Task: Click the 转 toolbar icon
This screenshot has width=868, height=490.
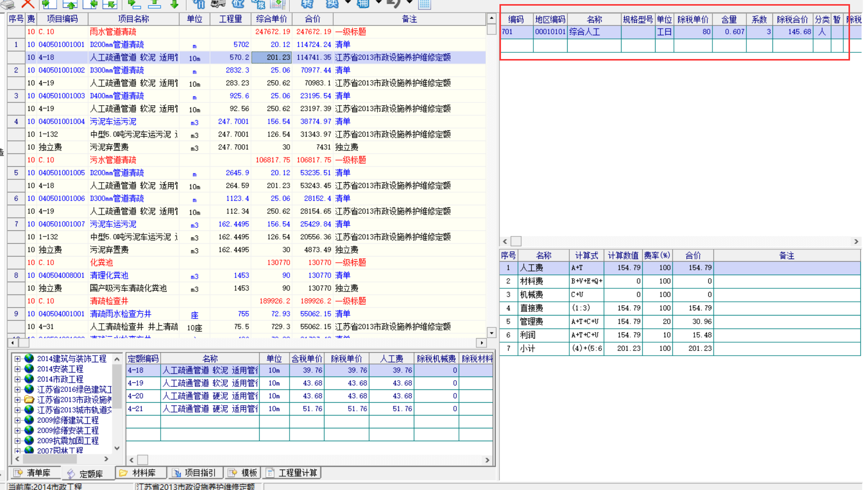Action: (x=307, y=4)
